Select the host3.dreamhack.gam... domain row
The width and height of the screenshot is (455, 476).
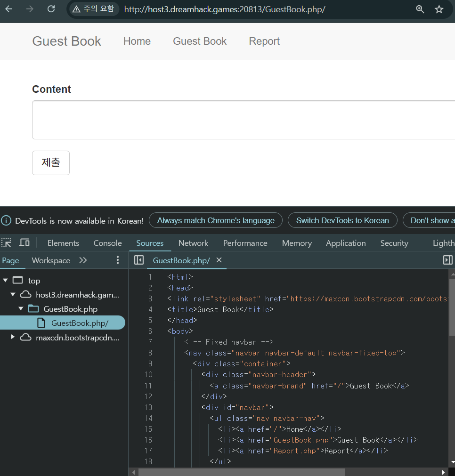64,295
